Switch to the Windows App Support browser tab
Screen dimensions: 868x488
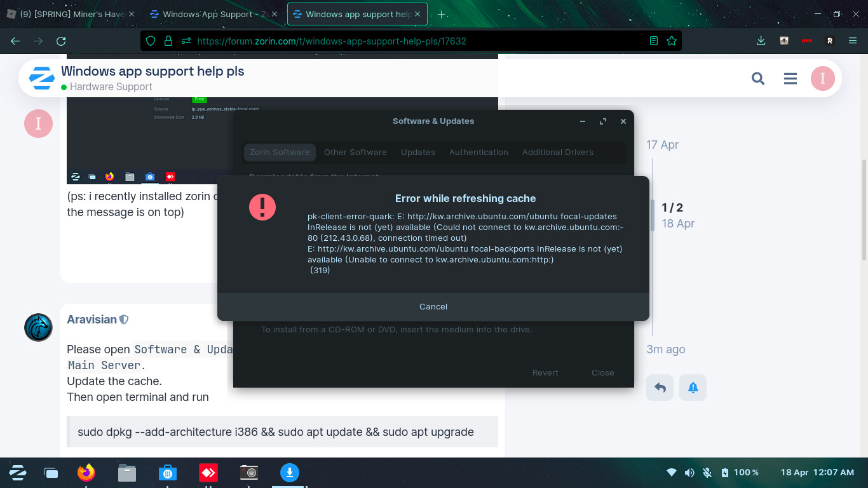(214, 14)
